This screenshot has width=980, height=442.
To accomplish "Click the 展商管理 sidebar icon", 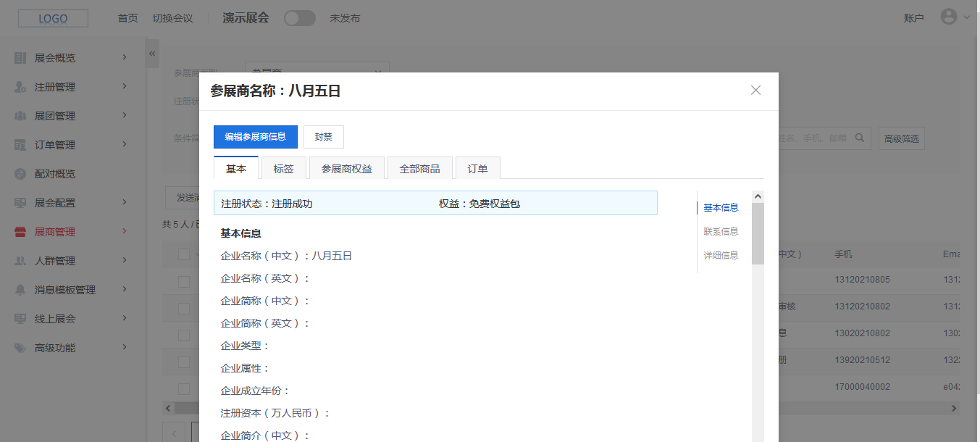I will click(x=20, y=232).
